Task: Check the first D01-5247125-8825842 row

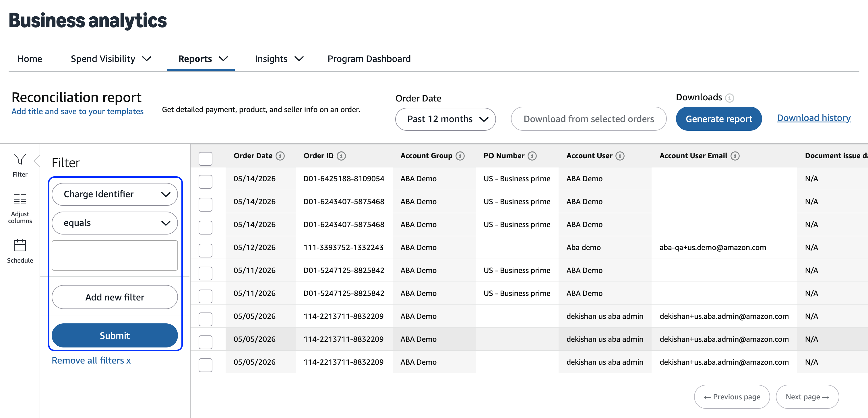Action: pyautogui.click(x=205, y=273)
